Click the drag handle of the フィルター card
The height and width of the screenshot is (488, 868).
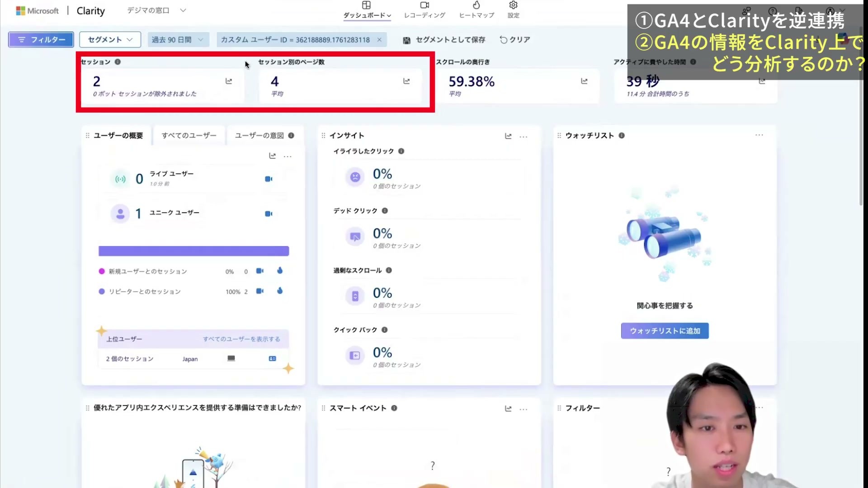[559, 408]
